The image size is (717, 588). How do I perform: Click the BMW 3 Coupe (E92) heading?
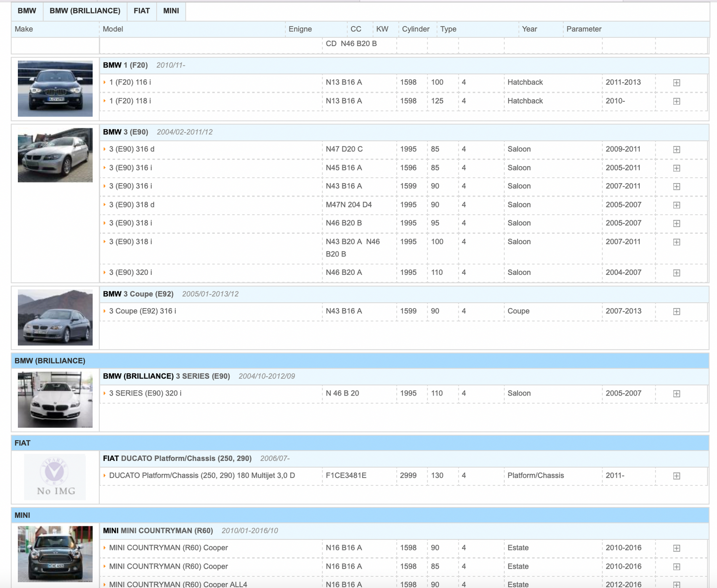point(138,294)
